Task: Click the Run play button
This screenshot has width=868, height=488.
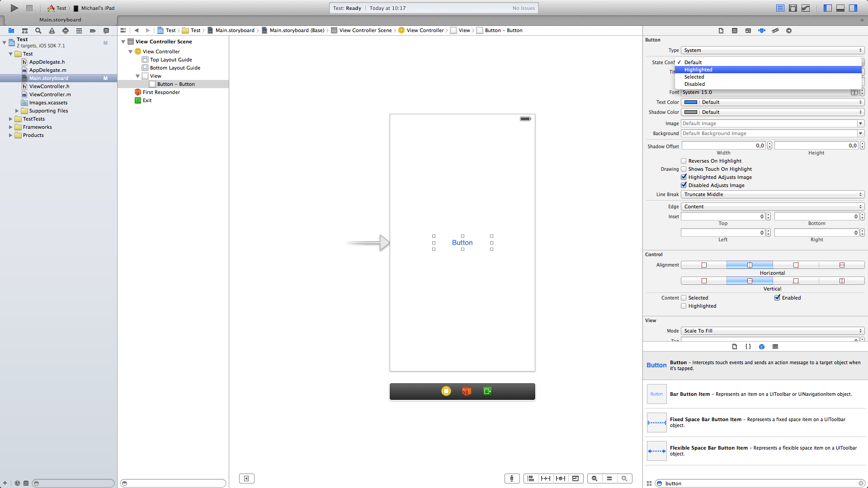Action: 14,8
